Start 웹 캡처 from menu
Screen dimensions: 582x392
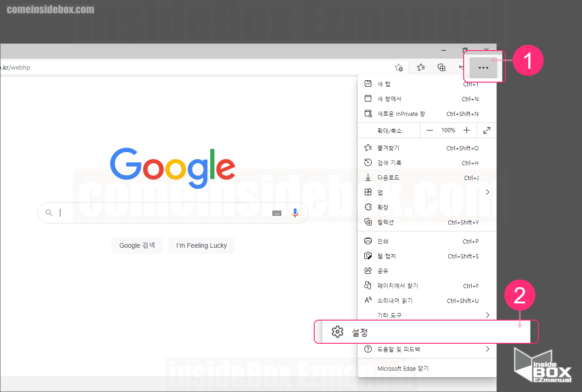427,256
